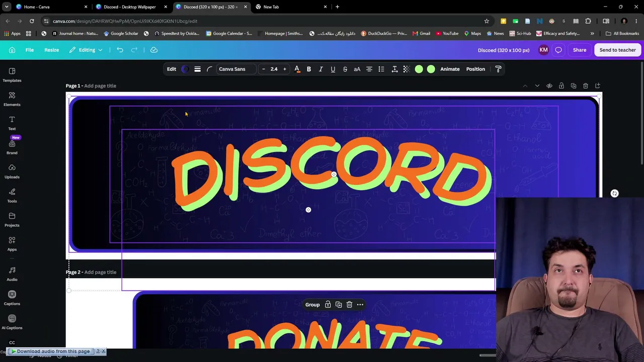Click the copy style paint roller icon
The width and height of the screenshot is (644, 362).
click(x=498, y=69)
